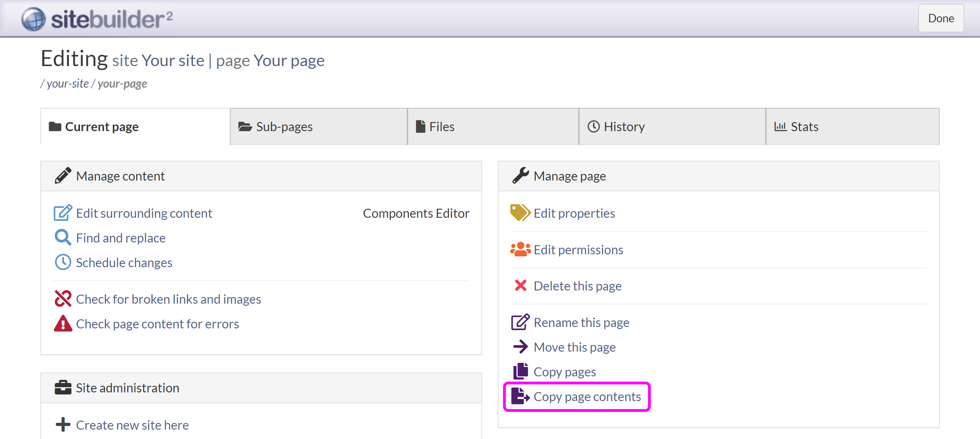Click the red Delete page X icon
The image size is (980, 439).
520,286
